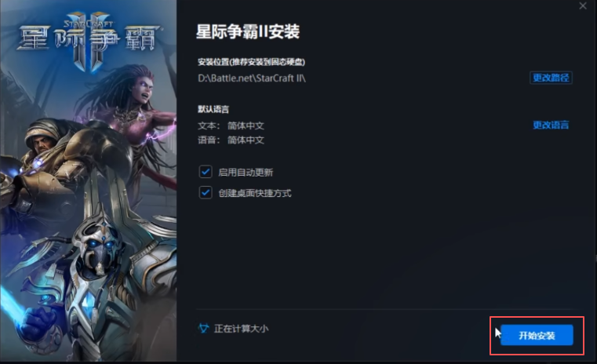The width and height of the screenshot is (597, 364).
Task: Click the 更改路径 button
Action: click(551, 78)
